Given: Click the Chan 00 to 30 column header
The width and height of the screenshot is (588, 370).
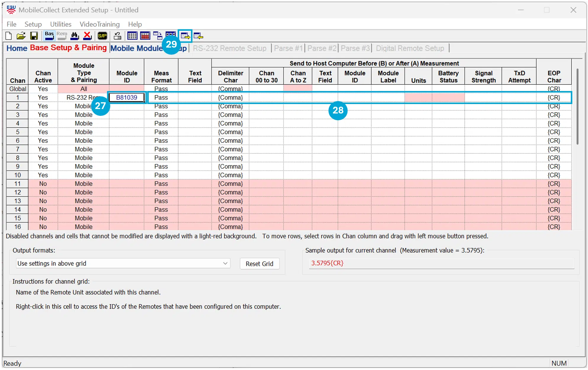Looking at the screenshot, I should coord(266,77).
